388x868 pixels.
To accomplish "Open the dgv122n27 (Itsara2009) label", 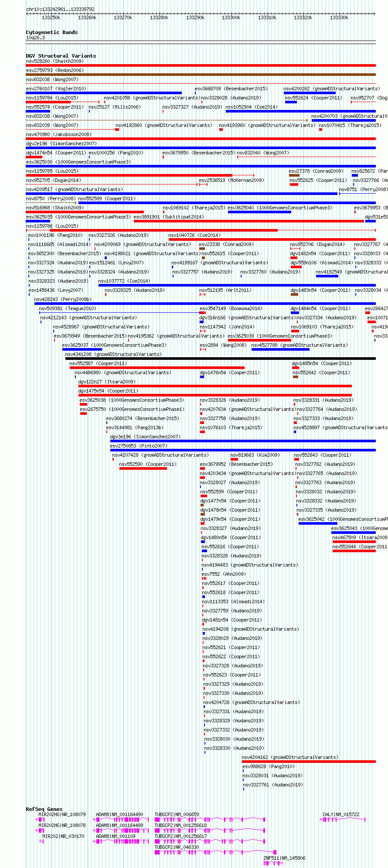I will [107, 382].
